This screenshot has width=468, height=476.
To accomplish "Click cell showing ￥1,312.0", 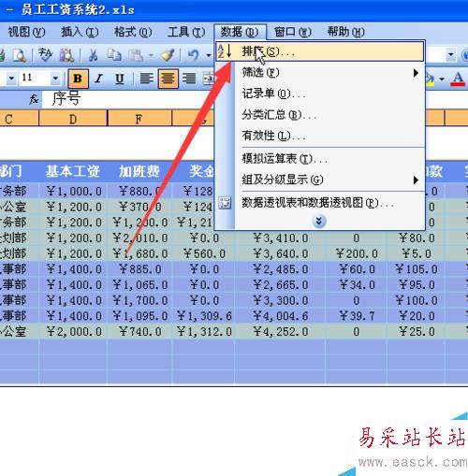I will click(203, 331).
